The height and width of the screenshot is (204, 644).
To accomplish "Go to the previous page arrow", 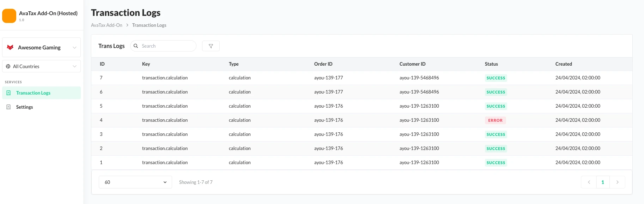I will [589, 182].
